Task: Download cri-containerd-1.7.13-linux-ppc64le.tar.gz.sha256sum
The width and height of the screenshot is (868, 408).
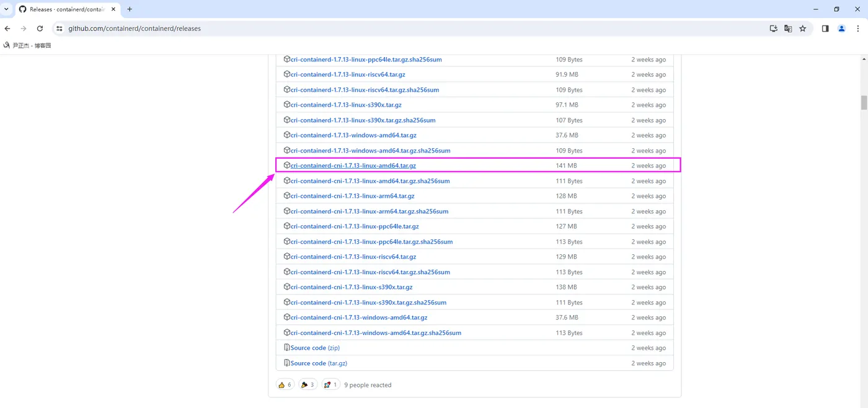Action: pos(366,60)
